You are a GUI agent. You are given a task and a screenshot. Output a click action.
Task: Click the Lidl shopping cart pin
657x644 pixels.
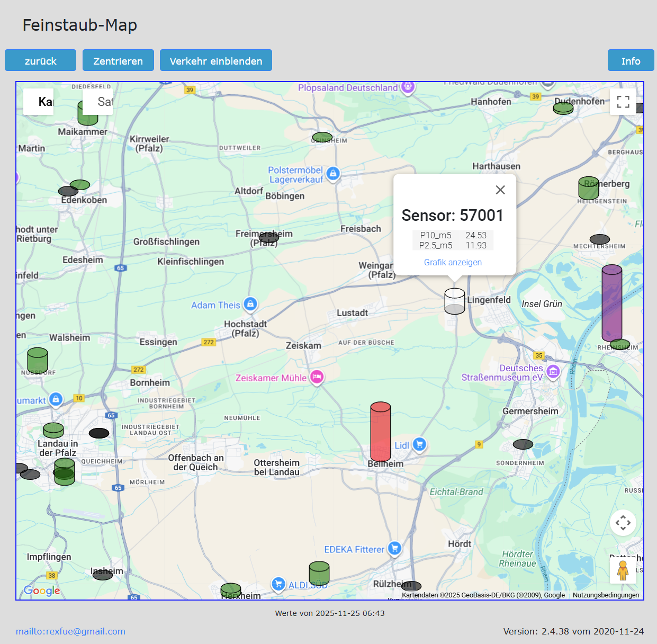(419, 444)
